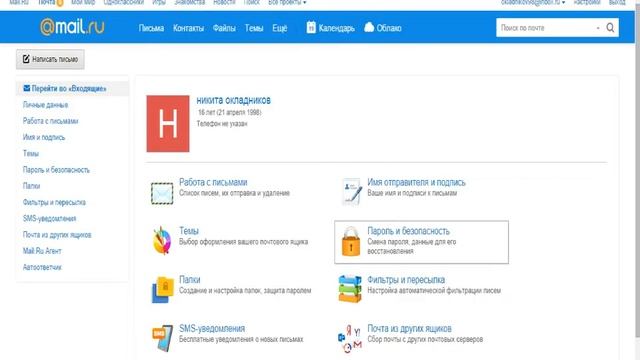Open Пароль и безопасность in the sidebar
This screenshot has height=360, width=640.
pyautogui.click(x=56, y=170)
